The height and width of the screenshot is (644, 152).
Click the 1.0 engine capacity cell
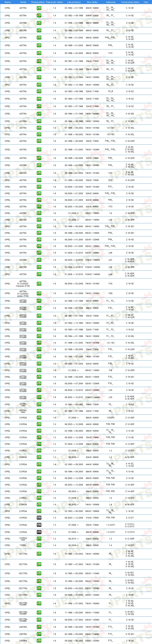tap(55, 424)
